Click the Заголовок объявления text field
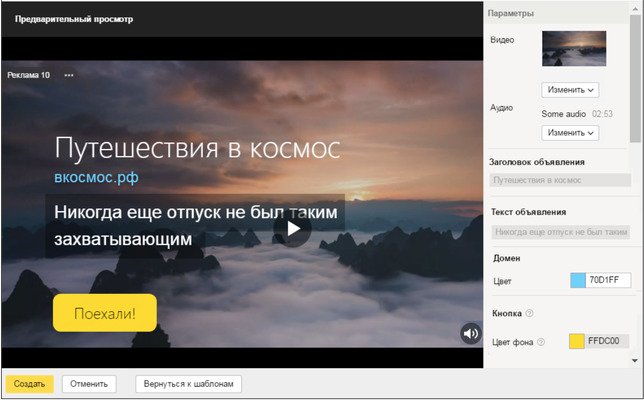 click(x=560, y=180)
